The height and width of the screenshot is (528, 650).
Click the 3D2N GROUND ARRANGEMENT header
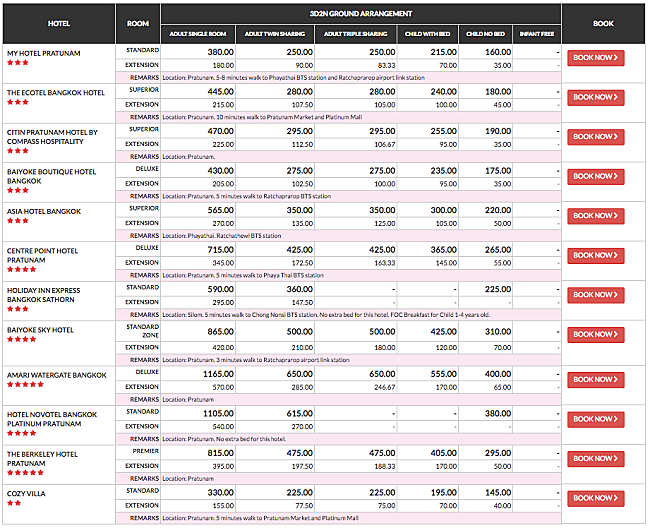click(361, 14)
